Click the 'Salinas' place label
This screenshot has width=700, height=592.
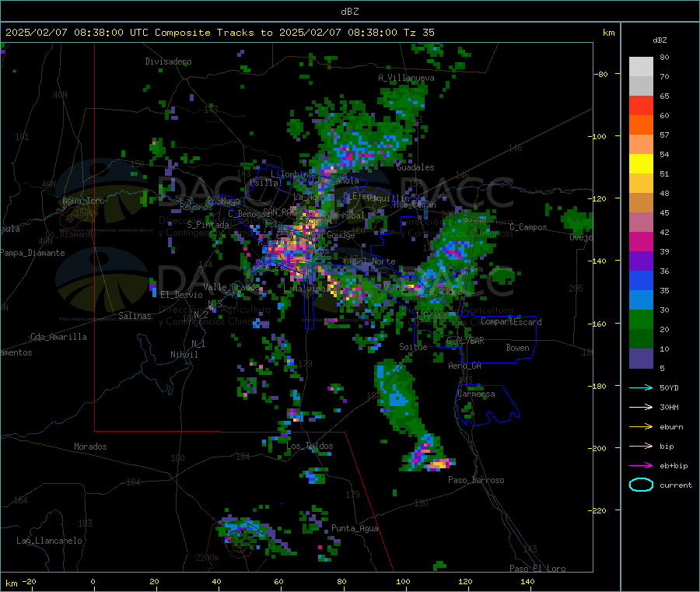point(135,316)
